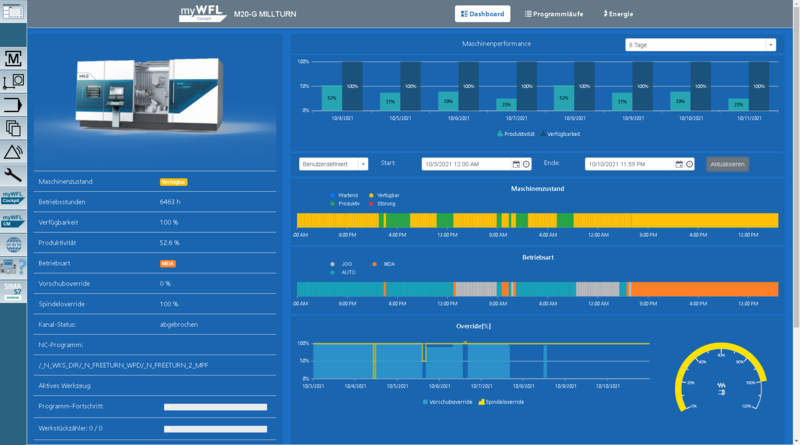
Task: Click the Werkstückzähler progress bar
Action: coord(215,429)
